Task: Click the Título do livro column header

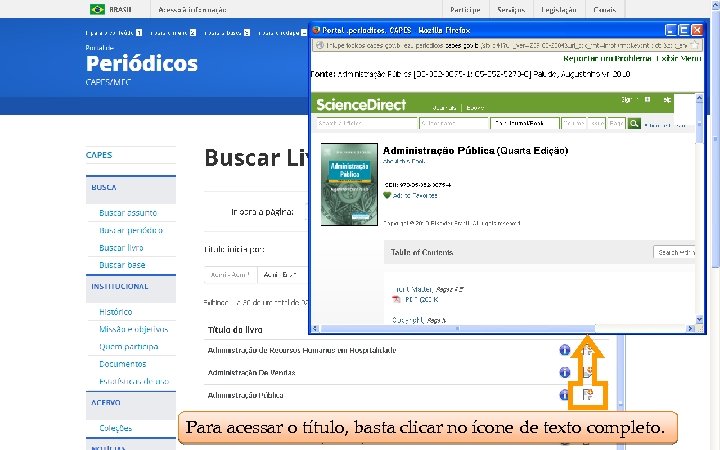Action: (x=235, y=330)
